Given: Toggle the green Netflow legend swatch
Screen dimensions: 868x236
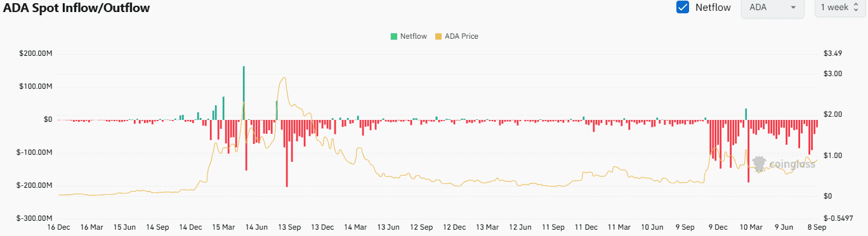Looking at the screenshot, I should pos(394,36).
